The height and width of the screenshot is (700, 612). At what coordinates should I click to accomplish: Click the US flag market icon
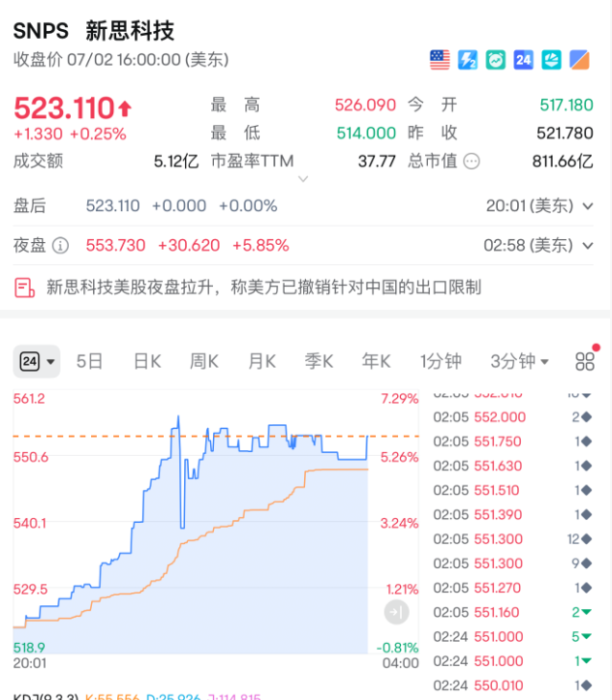click(440, 60)
